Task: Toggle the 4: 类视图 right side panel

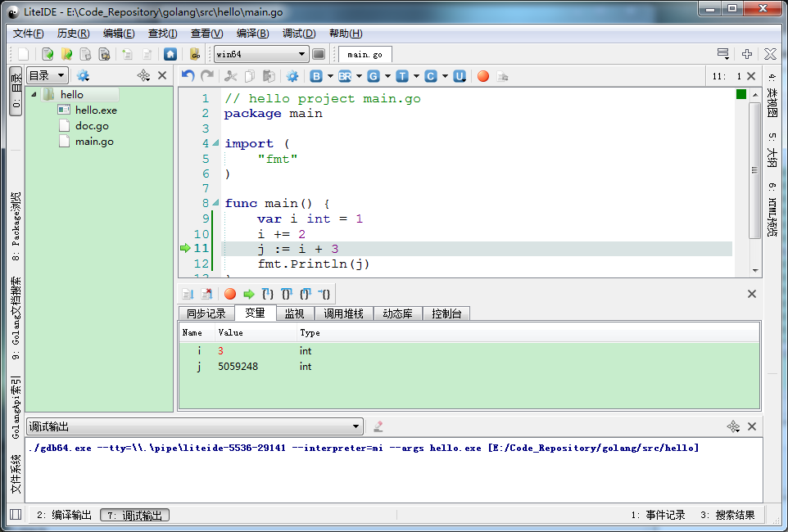Action: point(772,96)
